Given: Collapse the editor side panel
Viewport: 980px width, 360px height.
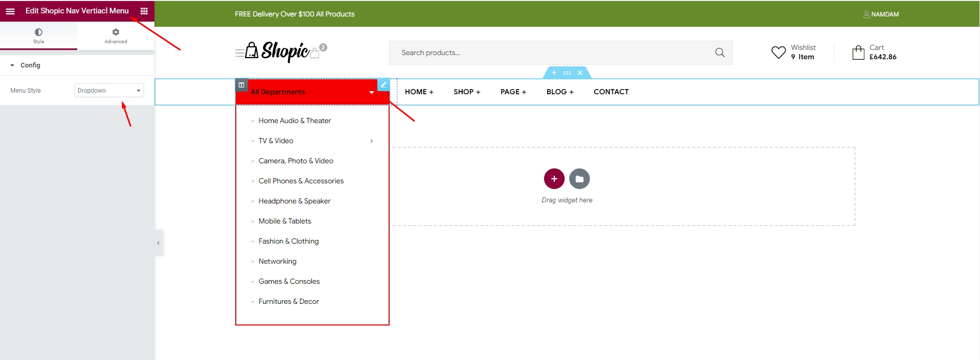Looking at the screenshot, I should (x=159, y=243).
